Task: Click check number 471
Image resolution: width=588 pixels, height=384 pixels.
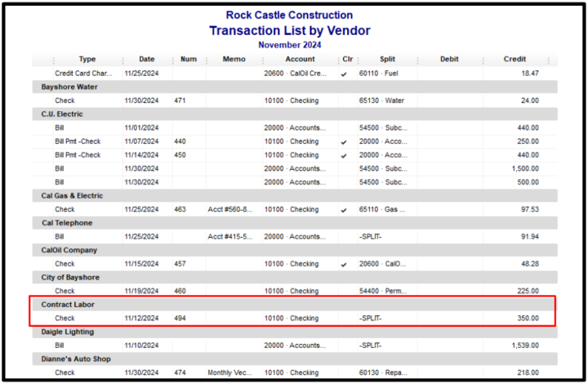Action: coord(180,100)
